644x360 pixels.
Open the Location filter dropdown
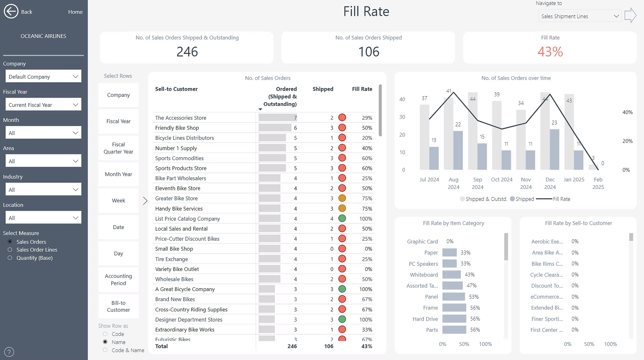43,217
